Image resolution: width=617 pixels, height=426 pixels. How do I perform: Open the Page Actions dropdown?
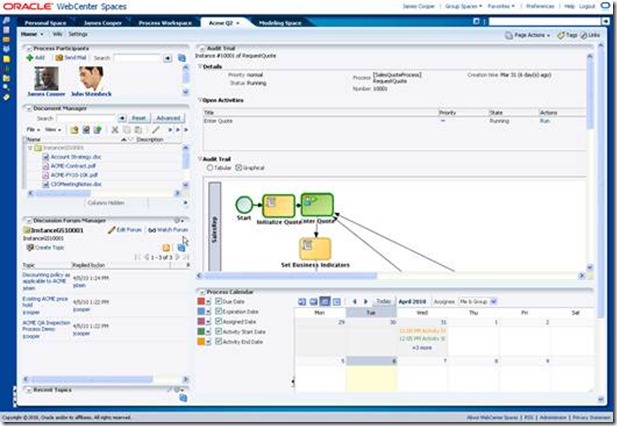527,35
